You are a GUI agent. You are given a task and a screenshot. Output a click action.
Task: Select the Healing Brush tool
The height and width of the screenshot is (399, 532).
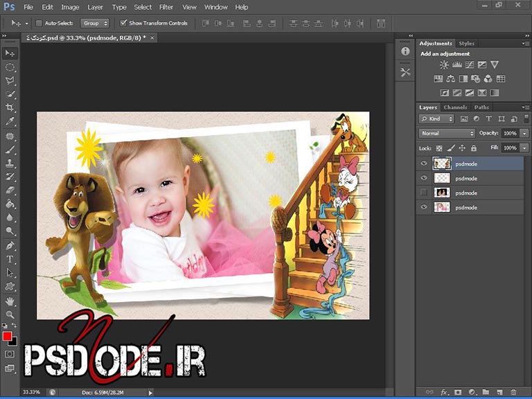tap(10, 136)
